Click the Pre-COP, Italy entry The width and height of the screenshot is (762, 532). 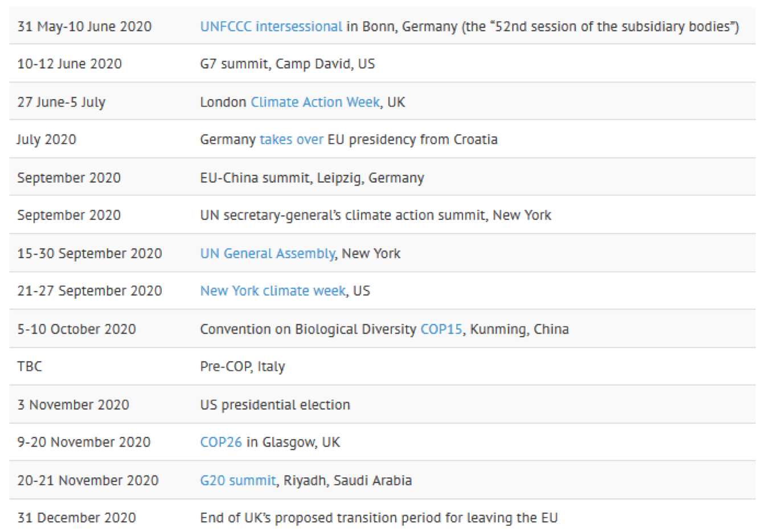click(x=243, y=367)
